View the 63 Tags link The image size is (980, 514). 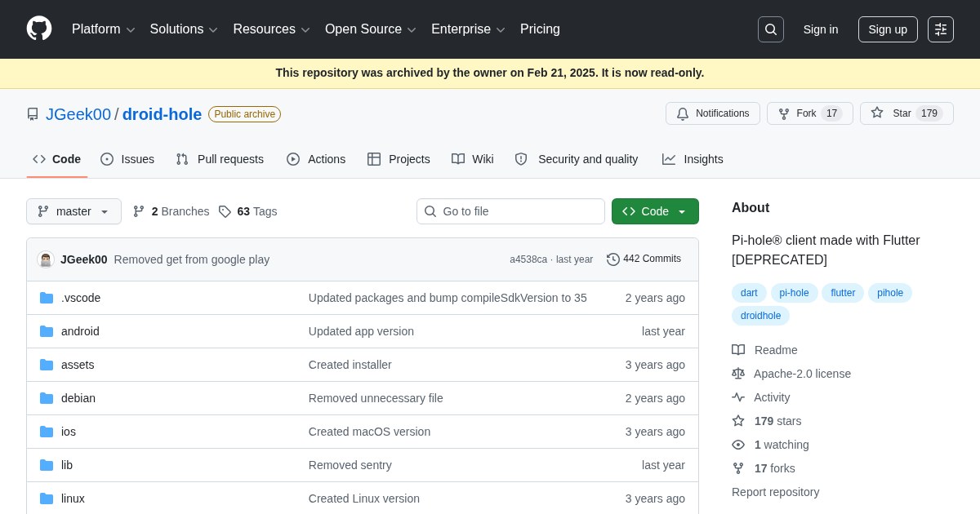(248, 211)
